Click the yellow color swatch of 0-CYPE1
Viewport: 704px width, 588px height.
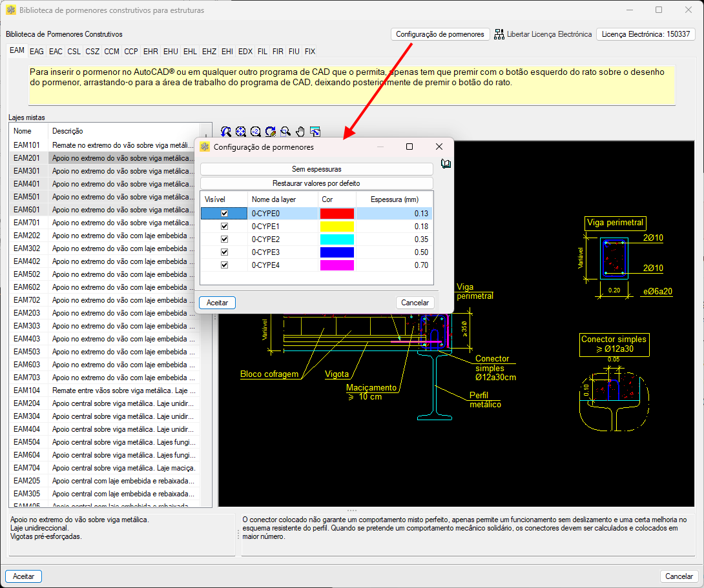click(x=337, y=227)
